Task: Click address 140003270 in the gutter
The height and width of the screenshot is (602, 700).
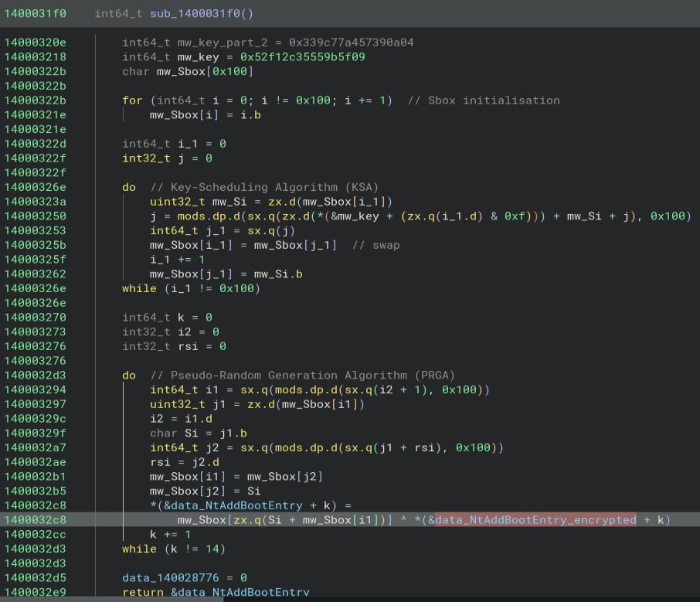Action: [x=36, y=318]
